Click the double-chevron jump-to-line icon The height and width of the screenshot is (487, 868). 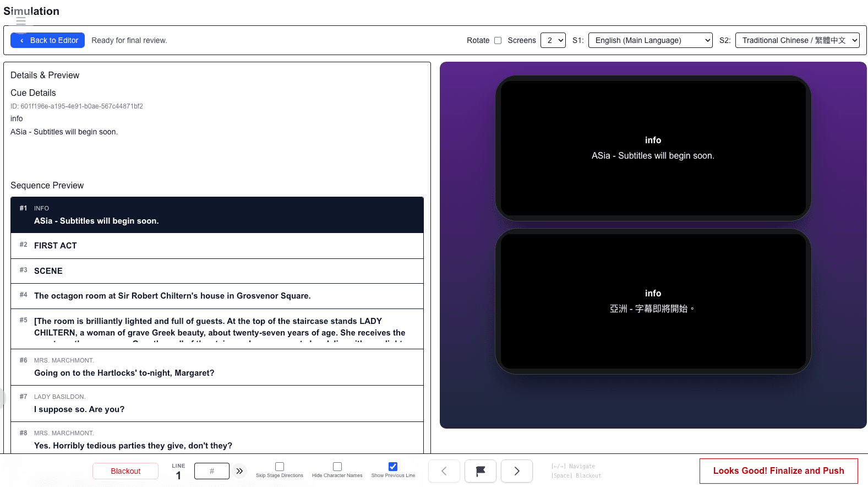point(239,471)
